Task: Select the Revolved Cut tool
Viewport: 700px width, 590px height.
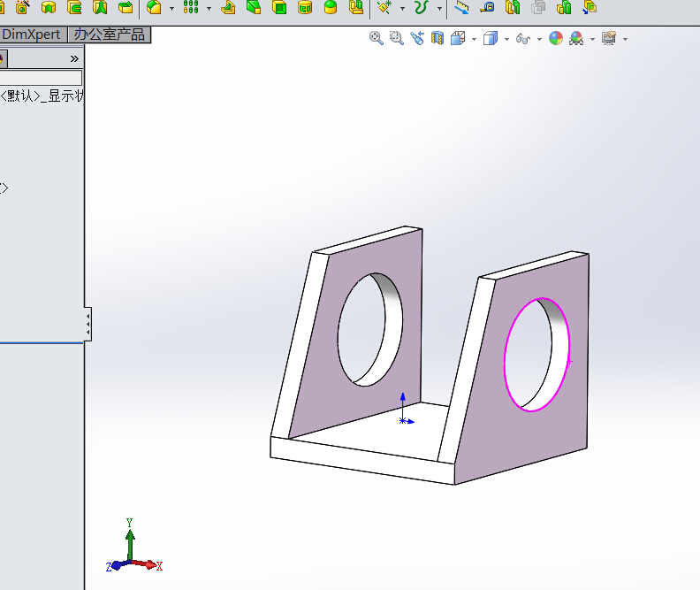Action: pos(49,7)
